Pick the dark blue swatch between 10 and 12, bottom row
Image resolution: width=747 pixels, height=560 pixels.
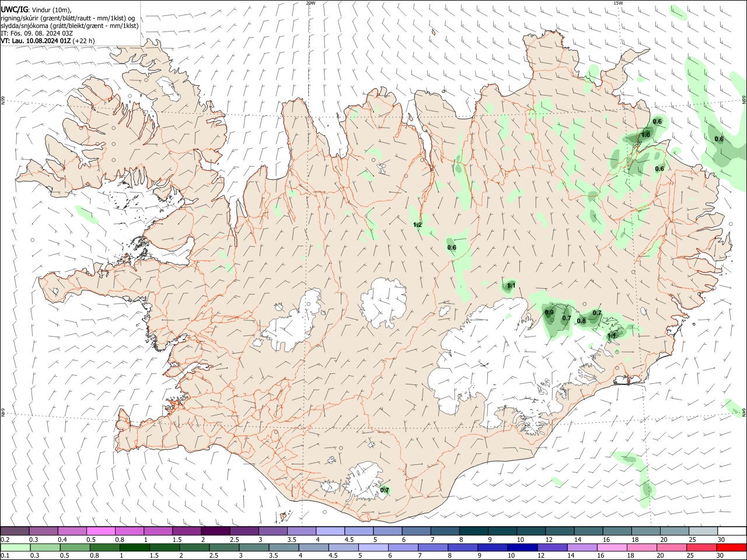click(x=522, y=547)
